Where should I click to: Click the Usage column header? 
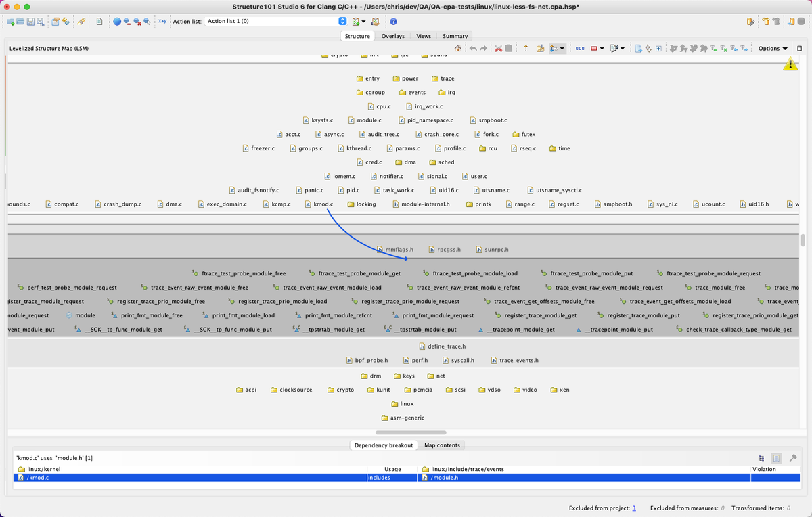(392, 469)
